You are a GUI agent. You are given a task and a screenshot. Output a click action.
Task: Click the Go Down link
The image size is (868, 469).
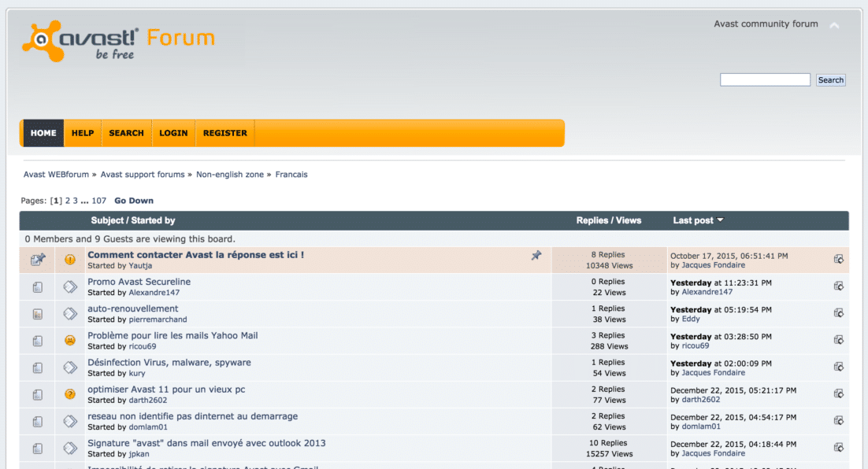point(134,201)
